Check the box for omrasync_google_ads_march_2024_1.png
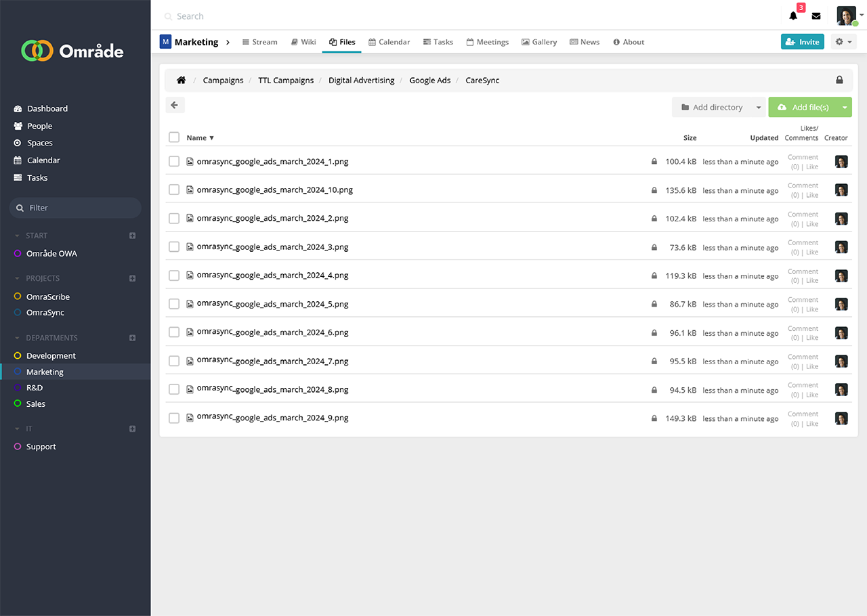 pos(174,162)
